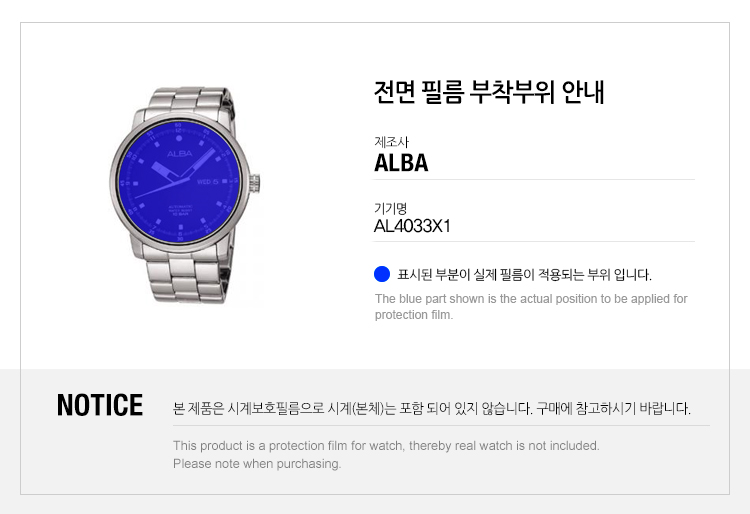Click the text "Please note when purchasing."
The width and height of the screenshot is (750, 514).
tap(257, 463)
